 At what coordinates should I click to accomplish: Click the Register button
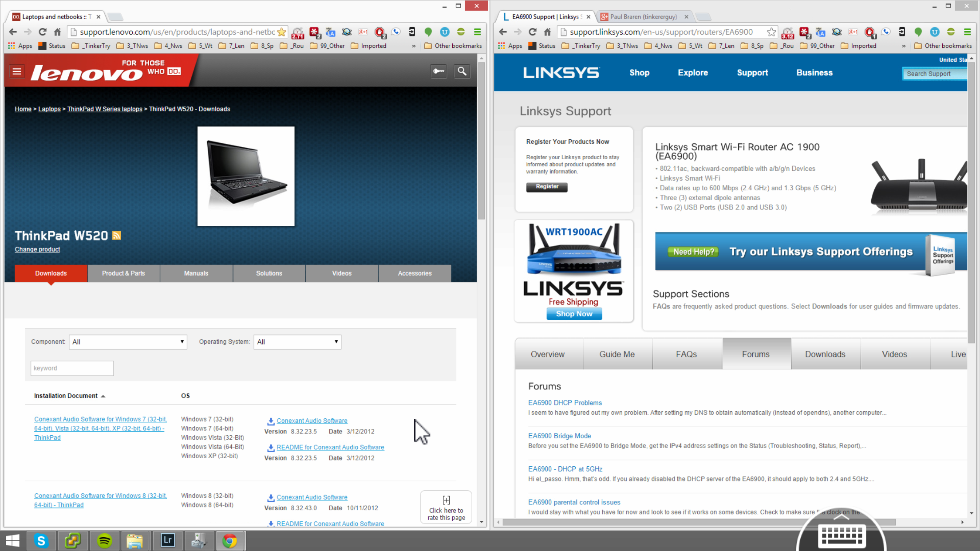point(547,187)
